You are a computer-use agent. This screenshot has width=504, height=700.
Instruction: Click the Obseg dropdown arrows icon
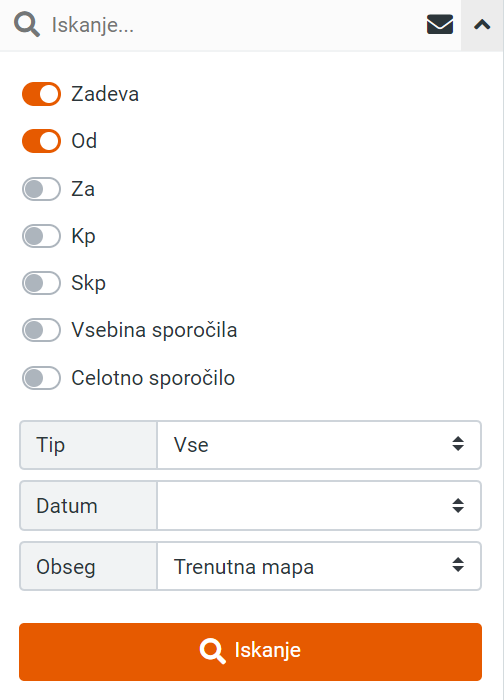click(x=458, y=565)
